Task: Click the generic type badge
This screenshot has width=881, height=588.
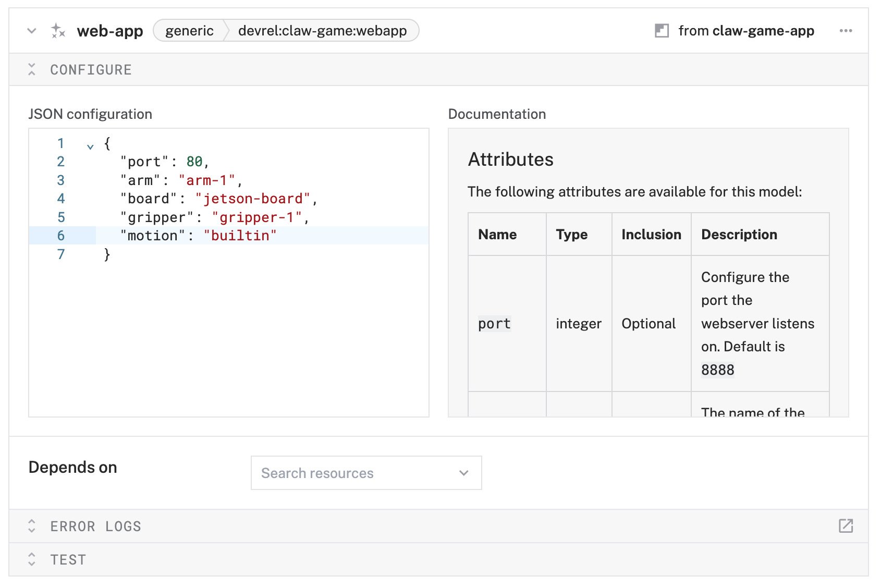Action: point(190,31)
